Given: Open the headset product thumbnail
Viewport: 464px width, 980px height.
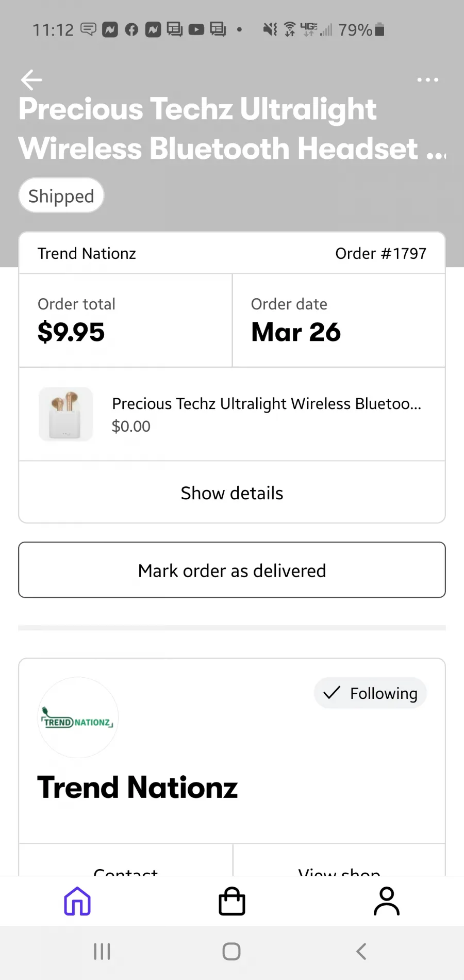Looking at the screenshot, I should [x=66, y=414].
